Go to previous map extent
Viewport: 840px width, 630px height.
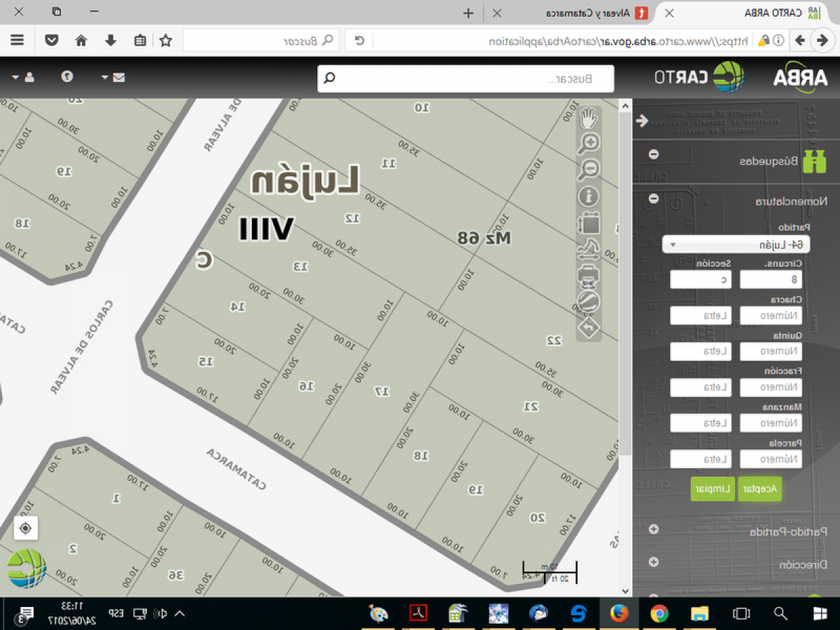(x=589, y=324)
